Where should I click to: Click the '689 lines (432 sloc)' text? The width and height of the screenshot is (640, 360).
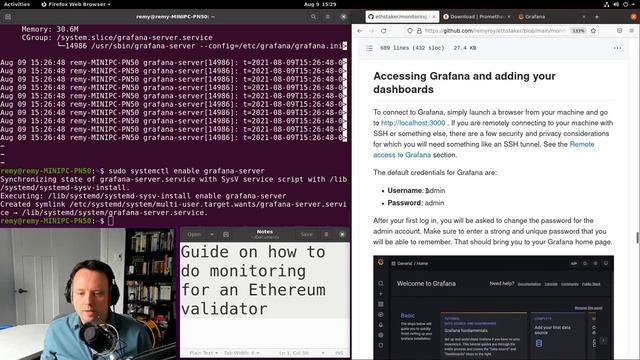tap(412, 48)
